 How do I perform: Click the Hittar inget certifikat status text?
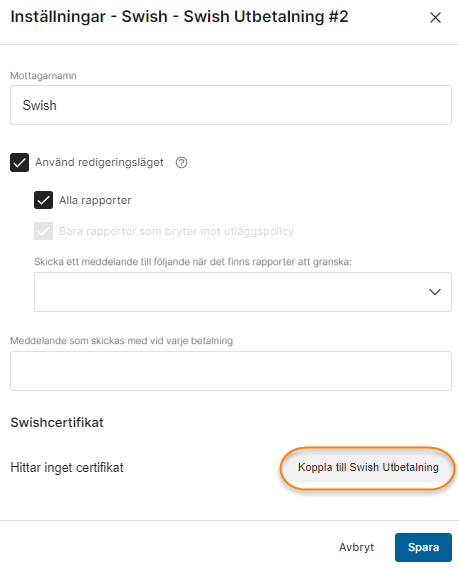click(x=67, y=467)
